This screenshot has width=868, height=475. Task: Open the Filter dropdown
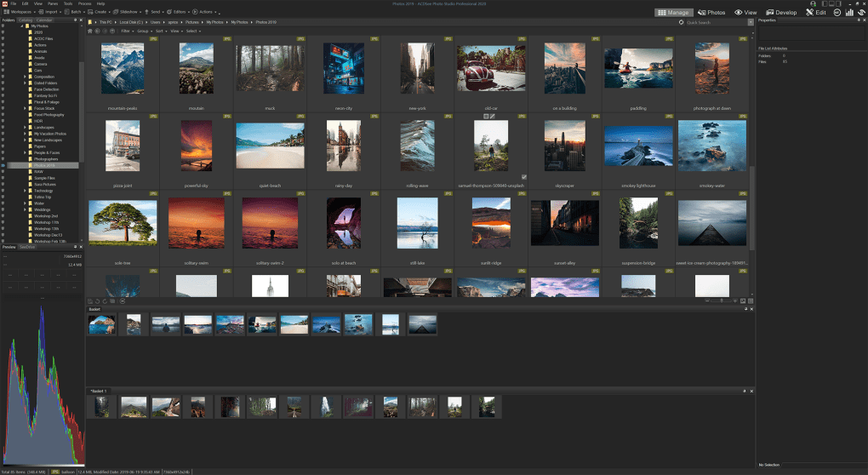127,31
